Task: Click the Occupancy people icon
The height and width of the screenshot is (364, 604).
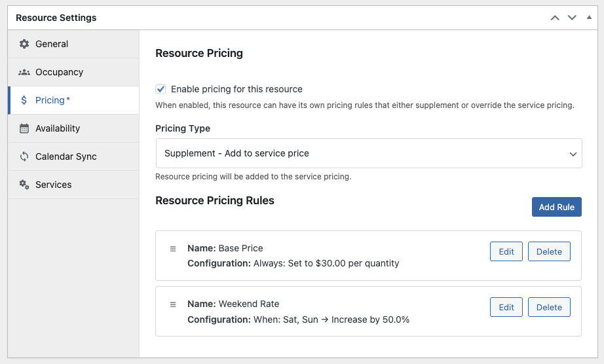Action: 24,72
